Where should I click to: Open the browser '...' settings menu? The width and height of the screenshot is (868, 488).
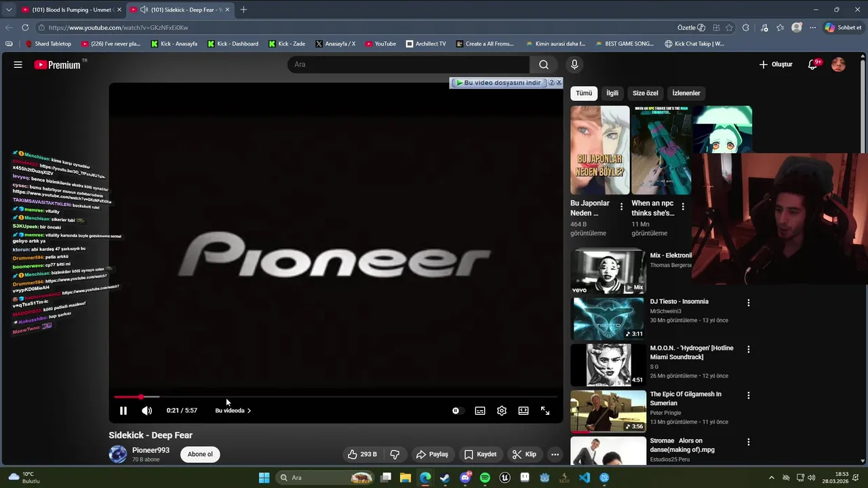pos(812,28)
